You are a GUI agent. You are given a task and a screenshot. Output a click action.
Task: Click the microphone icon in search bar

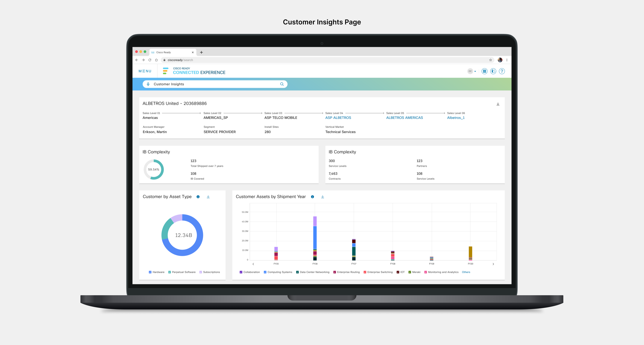click(148, 84)
